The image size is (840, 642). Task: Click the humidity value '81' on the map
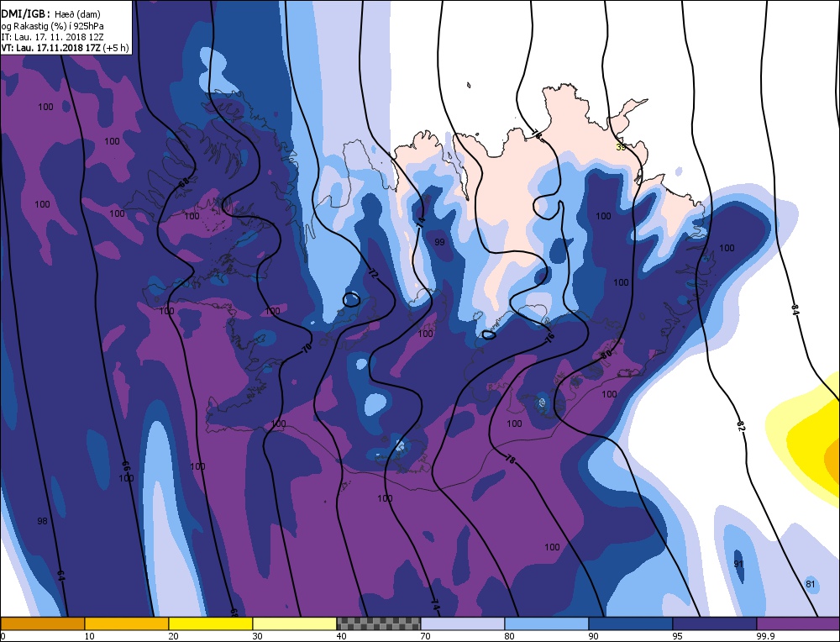tap(810, 584)
